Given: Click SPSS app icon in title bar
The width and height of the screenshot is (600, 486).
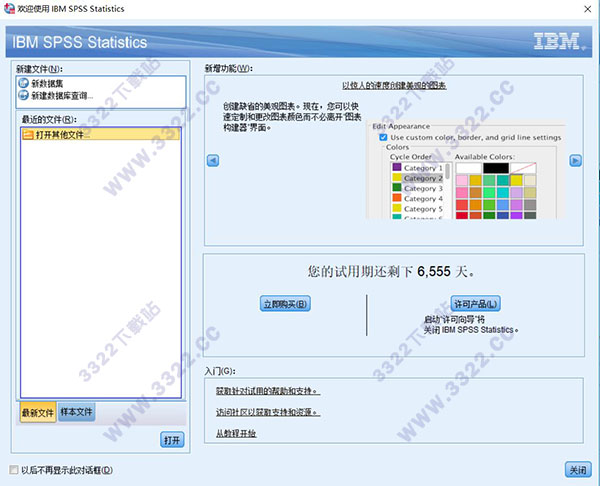Looking at the screenshot, I should [9, 8].
